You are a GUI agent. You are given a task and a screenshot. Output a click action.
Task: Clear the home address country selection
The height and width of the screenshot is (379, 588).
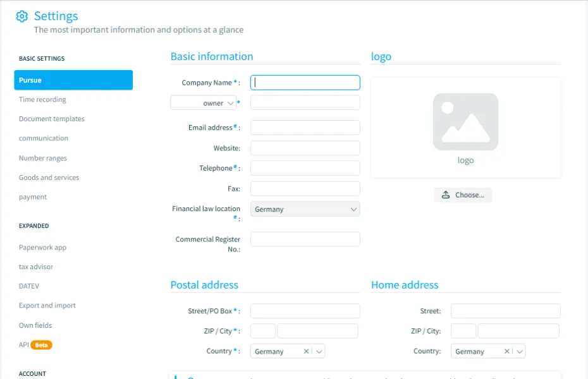click(x=506, y=351)
